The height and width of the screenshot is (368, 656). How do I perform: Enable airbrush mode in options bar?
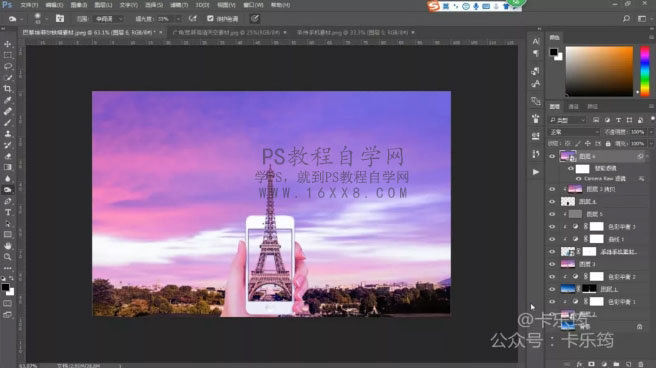[x=192, y=18]
